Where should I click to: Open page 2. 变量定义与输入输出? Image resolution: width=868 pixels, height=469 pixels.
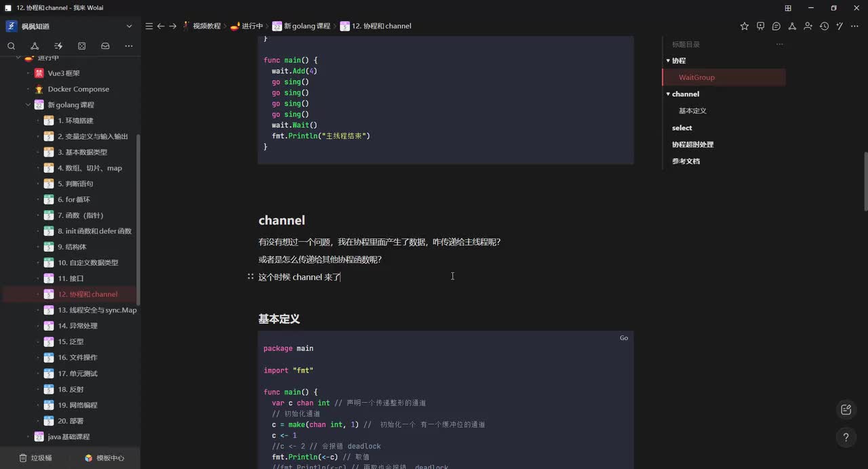93,136
